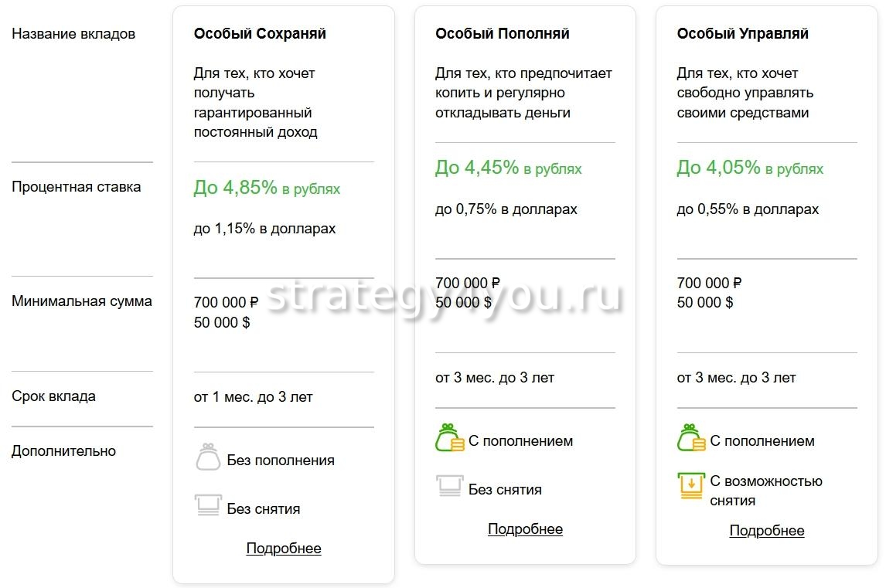Click gray withdrawal icon in Особый Сохраняй card

tap(208, 506)
